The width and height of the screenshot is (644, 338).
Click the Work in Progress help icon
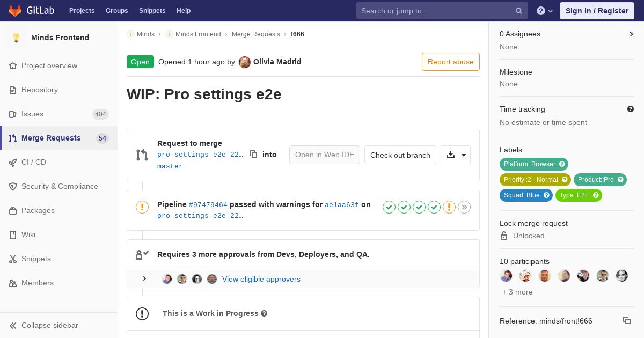point(264,313)
